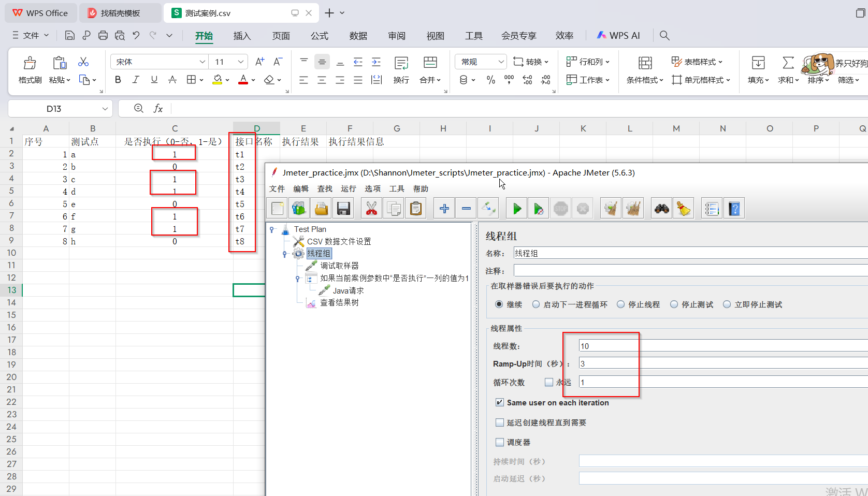This screenshot has height=496, width=868.
Task: Click the 线程数 input field
Action: [723, 346]
